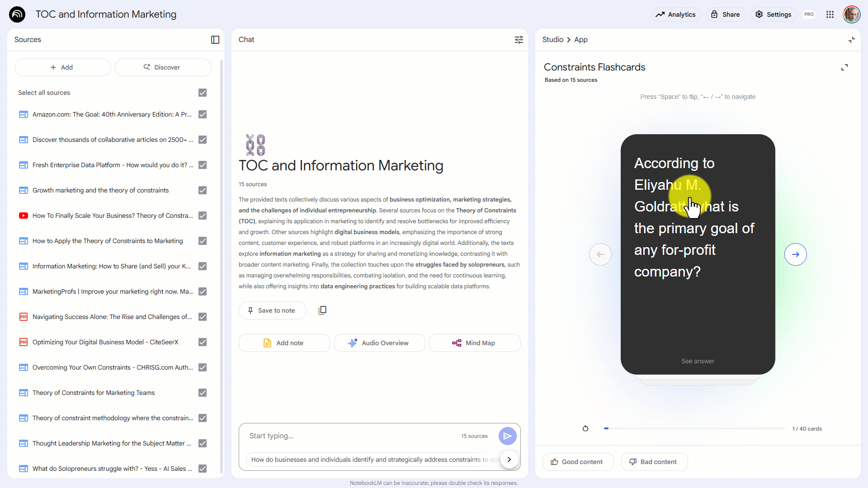Copy the summary with the copy icon
868x488 pixels.
click(322, 310)
